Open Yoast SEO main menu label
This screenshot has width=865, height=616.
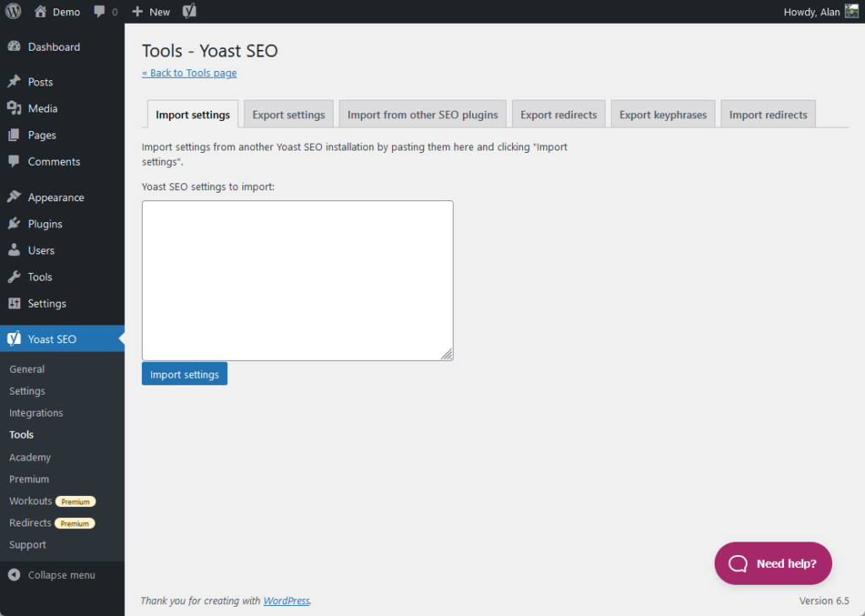52,339
